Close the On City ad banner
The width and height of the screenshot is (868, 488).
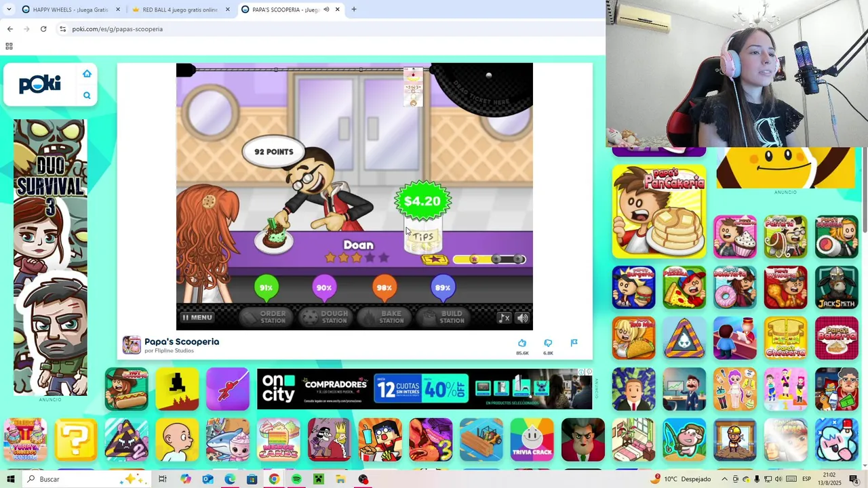pos(589,372)
